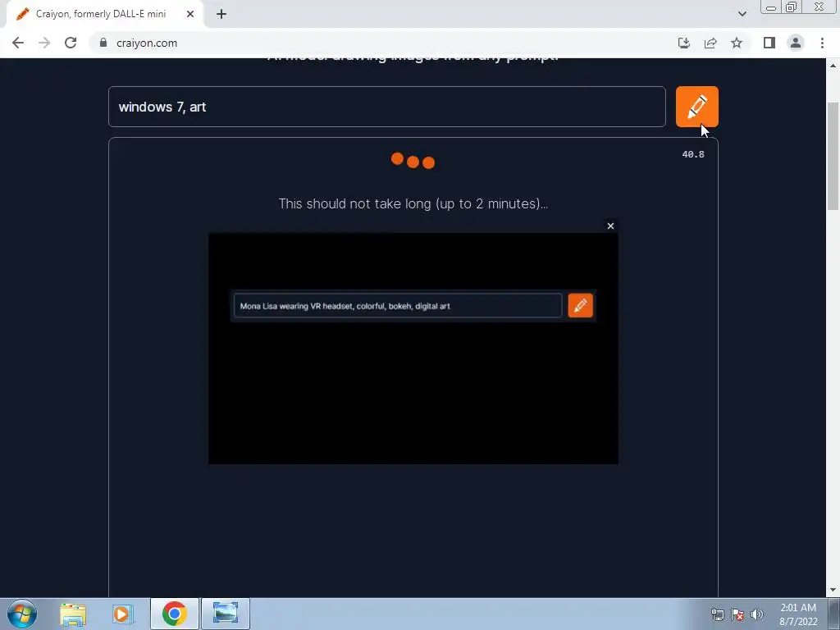The image size is (840, 630).
Task: Go forward in browser history
Action: [x=44, y=43]
